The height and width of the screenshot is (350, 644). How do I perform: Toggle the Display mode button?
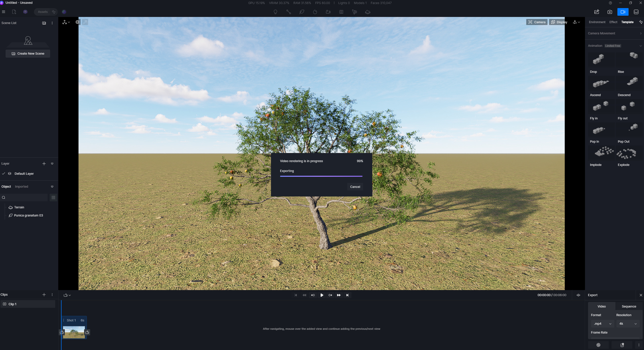click(559, 22)
